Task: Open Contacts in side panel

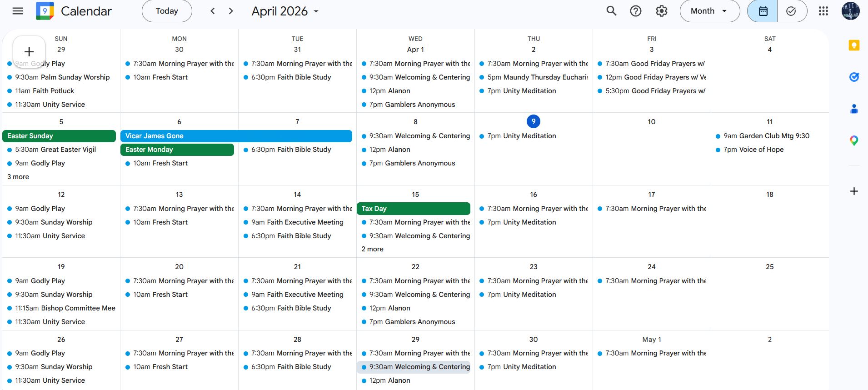Action: click(854, 109)
